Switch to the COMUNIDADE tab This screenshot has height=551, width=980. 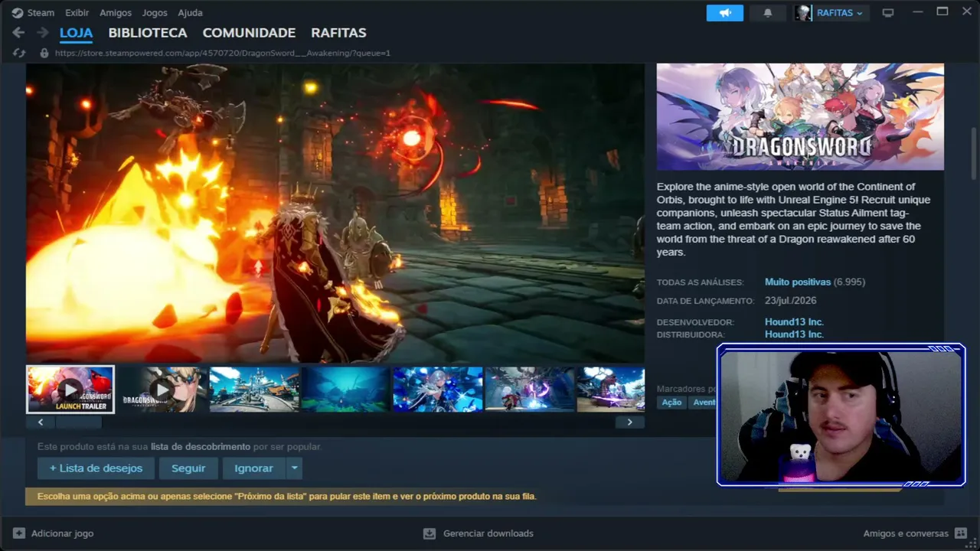[249, 33]
